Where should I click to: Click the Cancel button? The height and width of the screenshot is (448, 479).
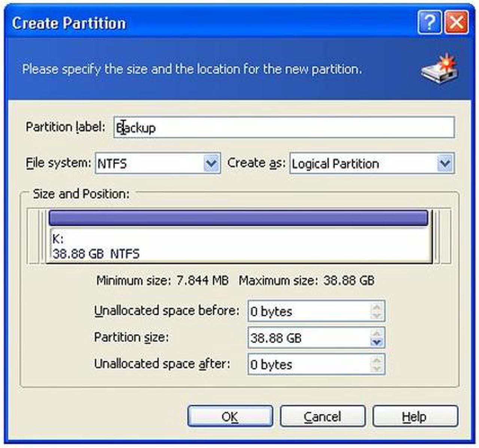[x=323, y=416]
